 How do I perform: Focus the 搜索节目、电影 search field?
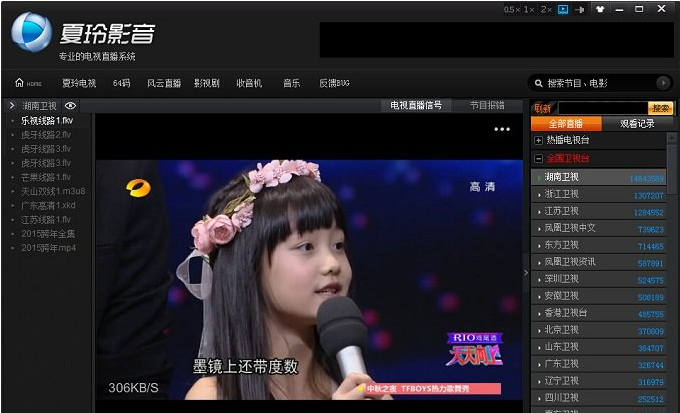pyautogui.click(x=601, y=83)
